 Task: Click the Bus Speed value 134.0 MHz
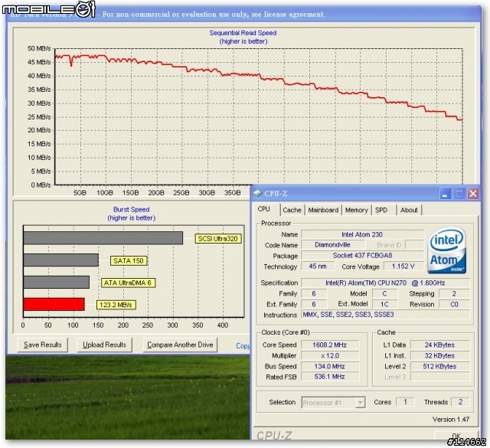330,366
